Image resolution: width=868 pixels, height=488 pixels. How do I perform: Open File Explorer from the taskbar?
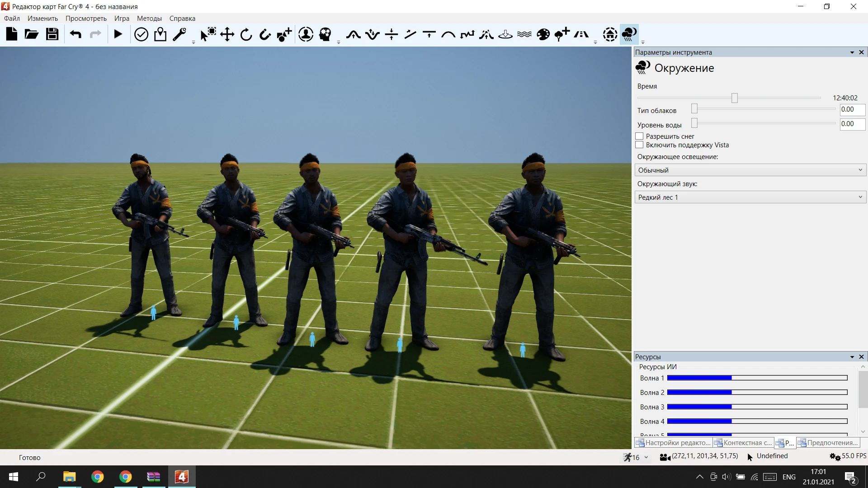click(x=69, y=477)
